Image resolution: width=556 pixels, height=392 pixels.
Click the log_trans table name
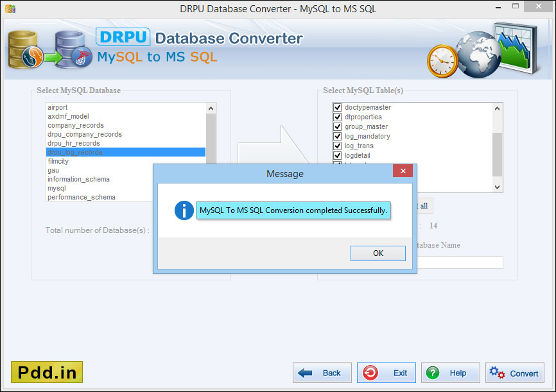click(359, 146)
